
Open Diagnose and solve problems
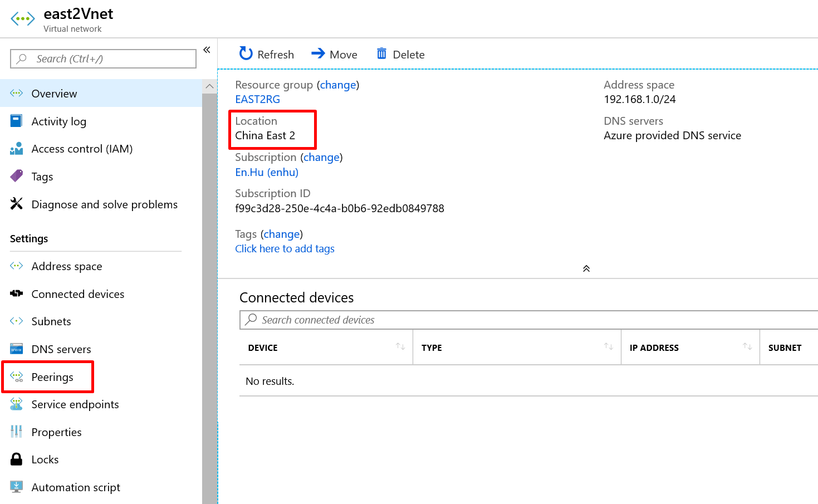click(x=104, y=204)
